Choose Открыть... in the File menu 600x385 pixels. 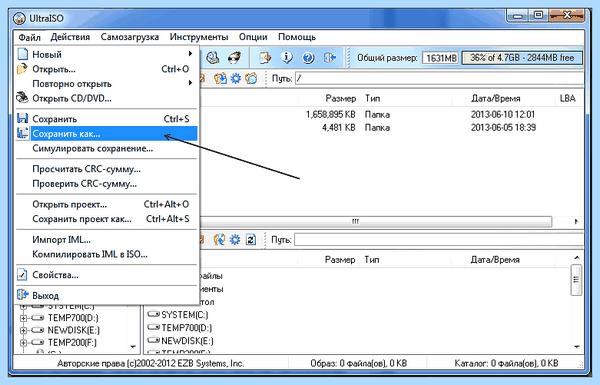pyautogui.click(x=106, y=69)
